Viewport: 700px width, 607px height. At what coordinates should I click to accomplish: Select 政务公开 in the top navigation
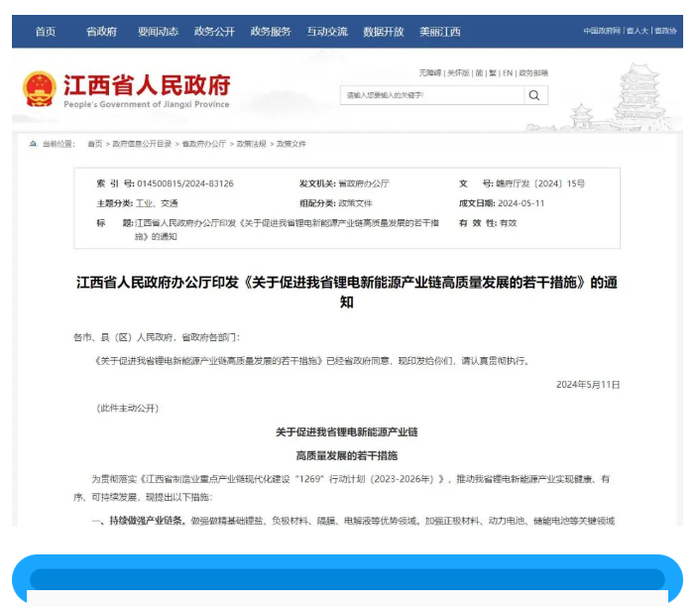[x=214, y=32]
